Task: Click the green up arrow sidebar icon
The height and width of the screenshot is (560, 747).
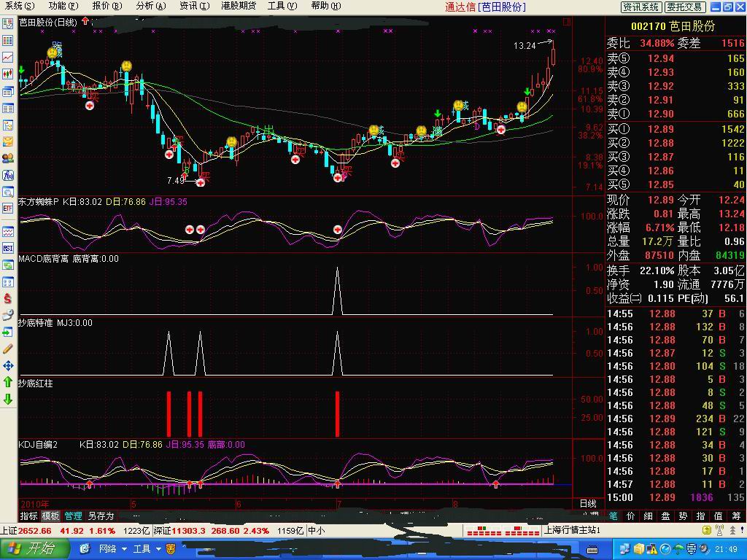Action: pos(8,382)
